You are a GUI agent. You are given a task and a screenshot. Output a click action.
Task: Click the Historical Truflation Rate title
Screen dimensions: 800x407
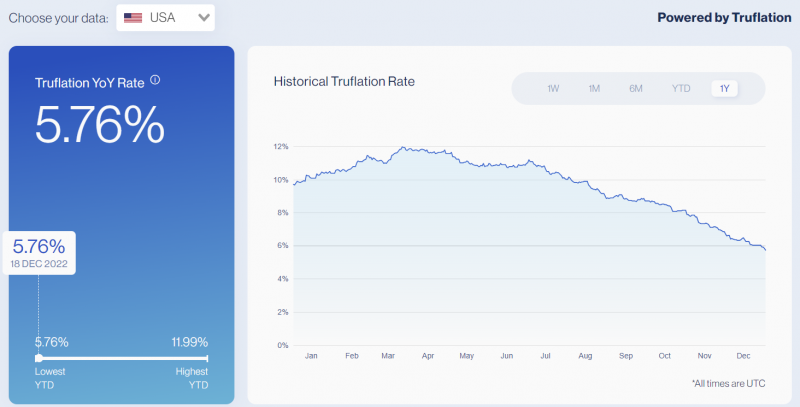coord(344,82)
